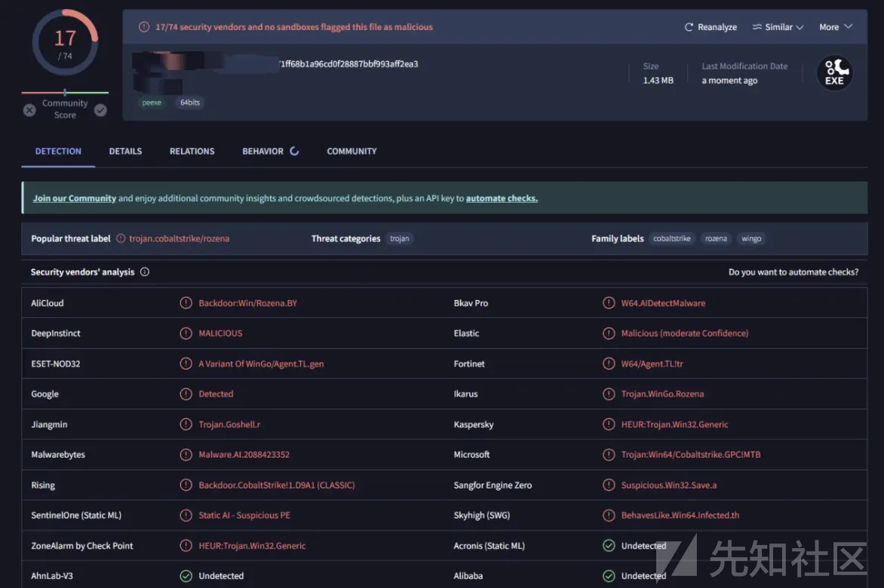
Task: Click the peexe tag
Action: click(x=152, y=103)
